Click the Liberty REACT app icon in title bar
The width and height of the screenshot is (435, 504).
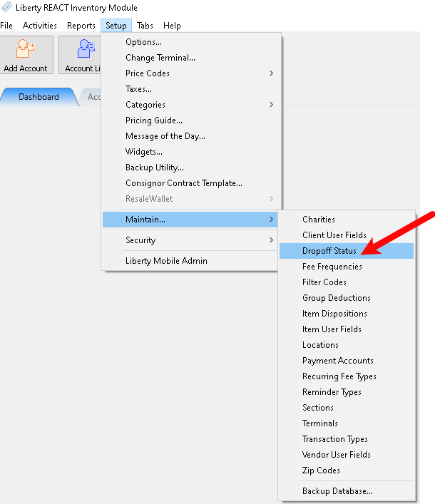tap(6, 7)
